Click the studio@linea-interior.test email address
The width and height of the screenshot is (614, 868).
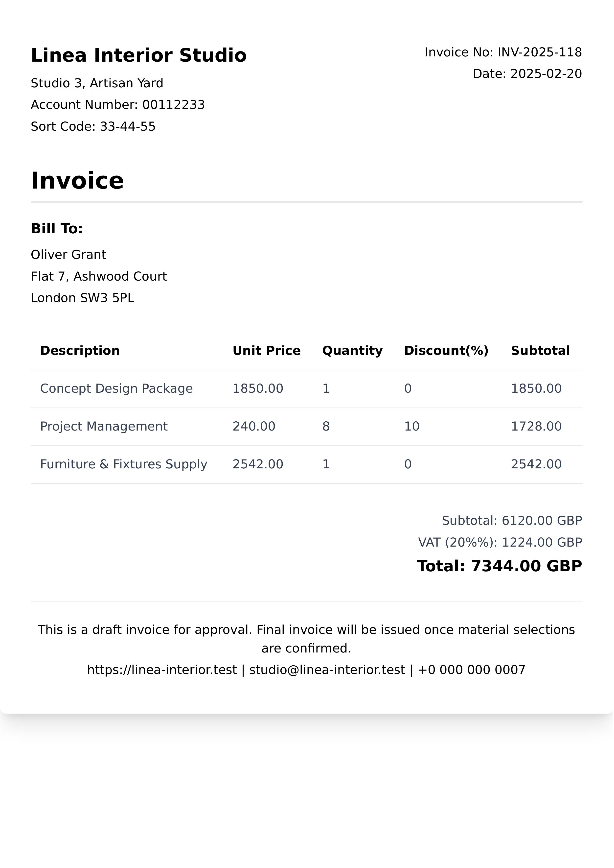(x=327, y=670)
